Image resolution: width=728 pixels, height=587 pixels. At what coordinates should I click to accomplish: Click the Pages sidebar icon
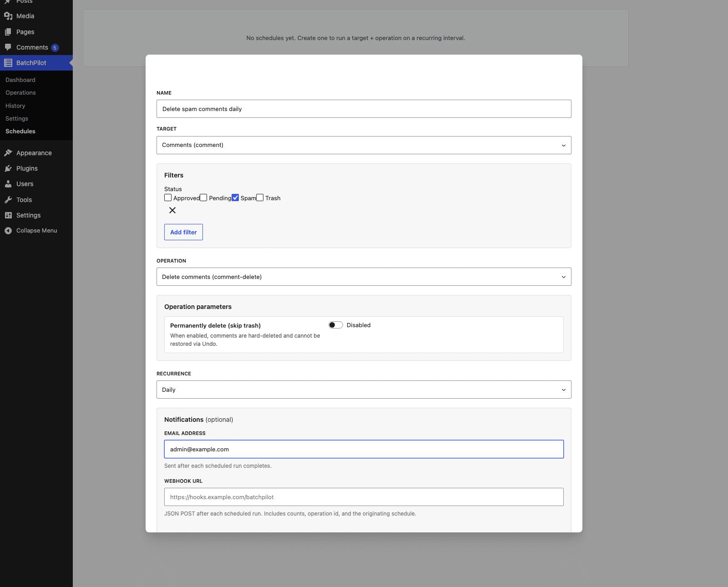(x=8, y=32)
